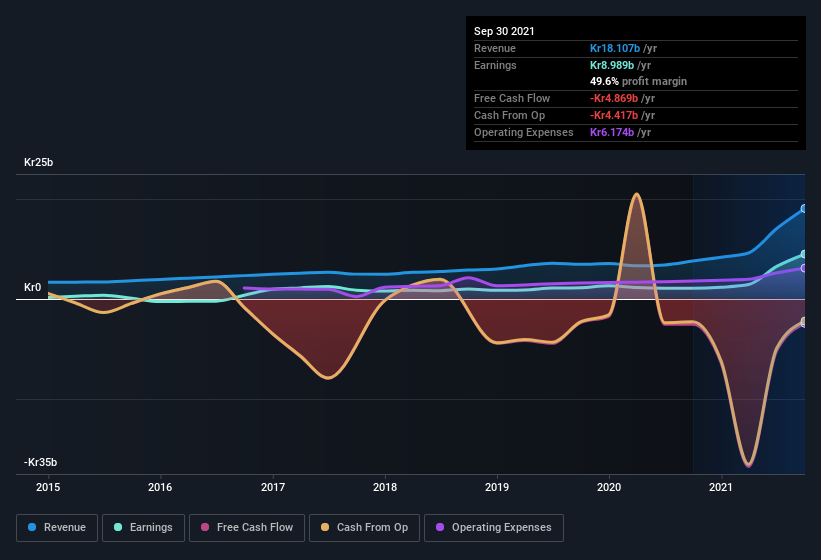Image resolution: width=821 pixels, height=560 pixels.
Task: Toggle Cash From Op series visibility
Action: 364,528
